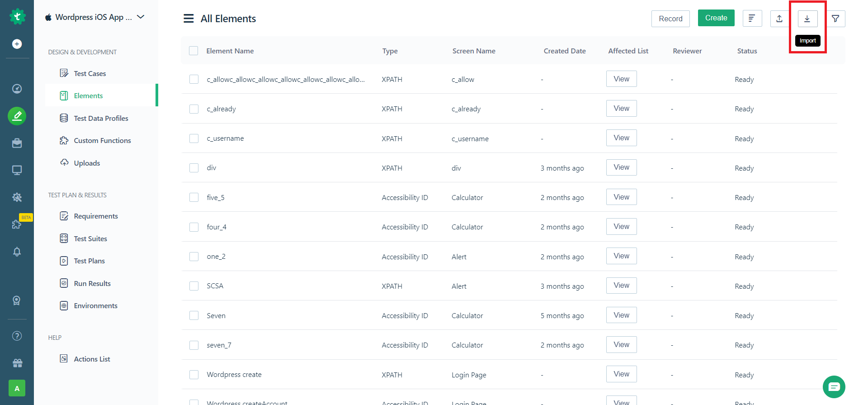
Task: Click the plus create icon in left rail
Action: tap(17, 44)
